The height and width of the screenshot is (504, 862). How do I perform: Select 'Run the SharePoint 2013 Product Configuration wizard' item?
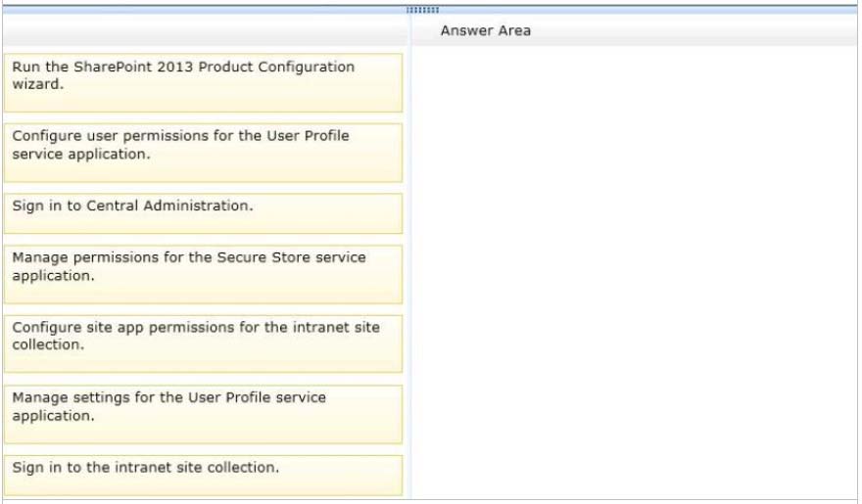click(203, 83)
